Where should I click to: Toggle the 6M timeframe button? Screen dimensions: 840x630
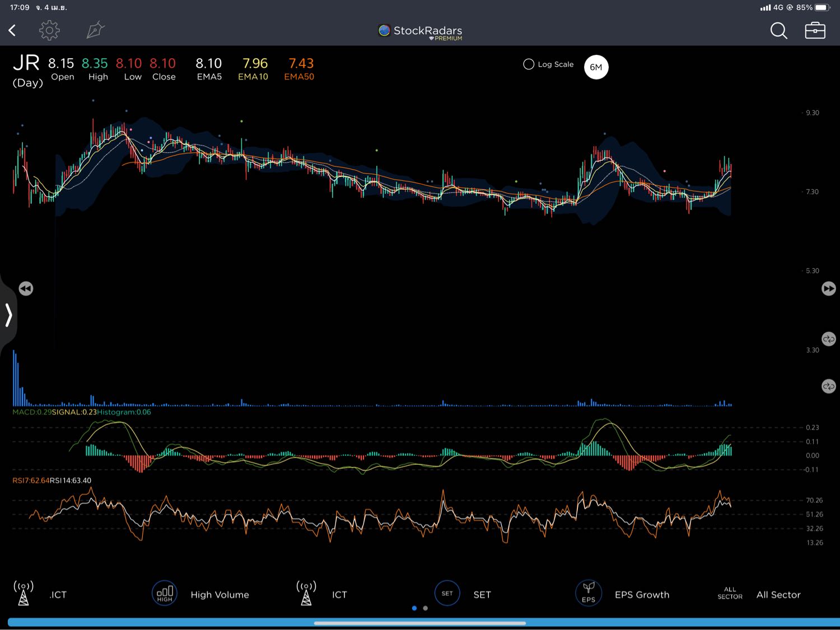coord(596,67)
